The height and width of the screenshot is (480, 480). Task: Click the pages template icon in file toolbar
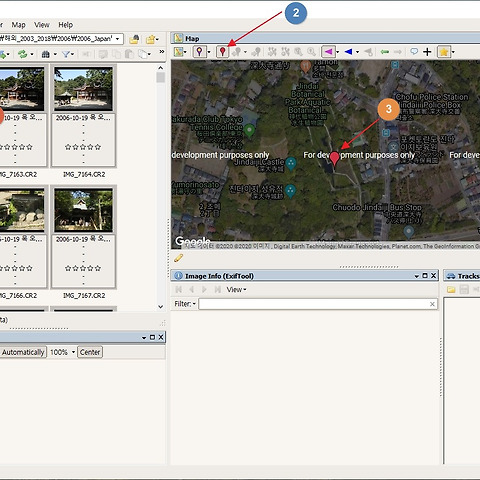143,54
